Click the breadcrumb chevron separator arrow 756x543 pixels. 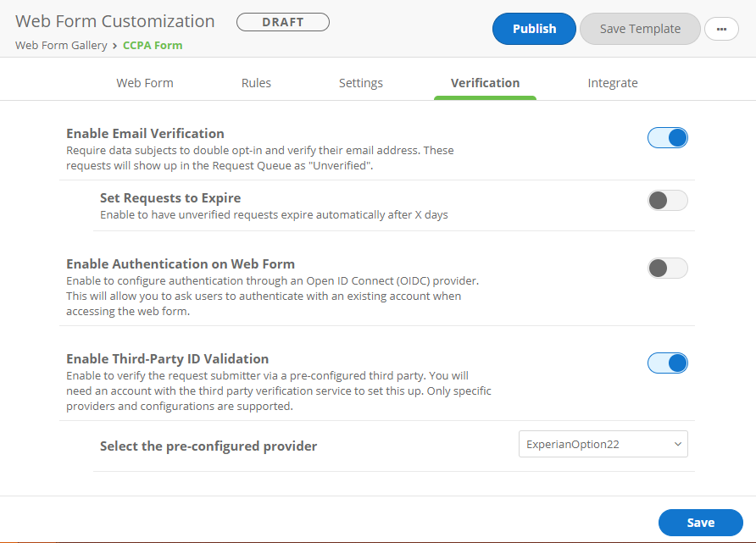point(114,46)
